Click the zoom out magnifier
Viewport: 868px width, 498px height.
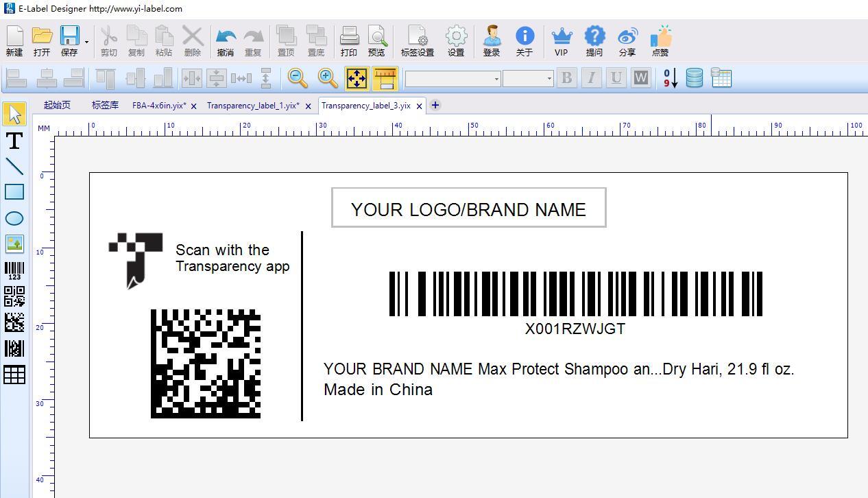pos(298,78)
